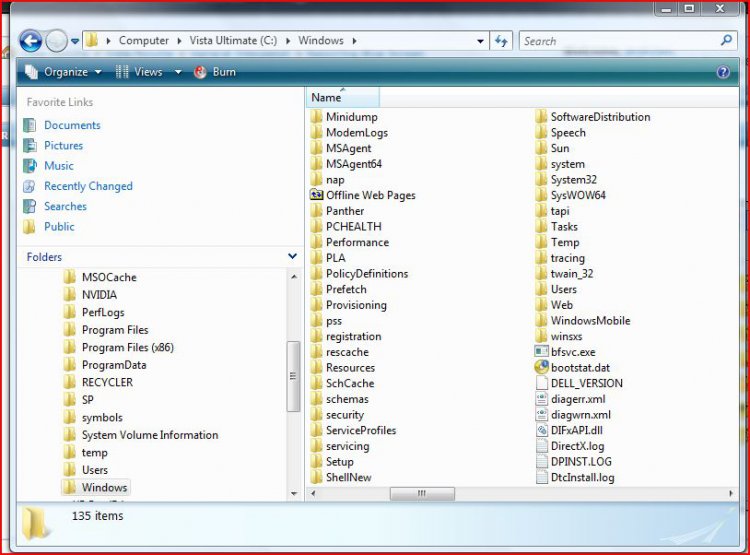Click the DPINST.LOG file icon
The height and width of the screenshot is (555, 750).
click(541, 462)
